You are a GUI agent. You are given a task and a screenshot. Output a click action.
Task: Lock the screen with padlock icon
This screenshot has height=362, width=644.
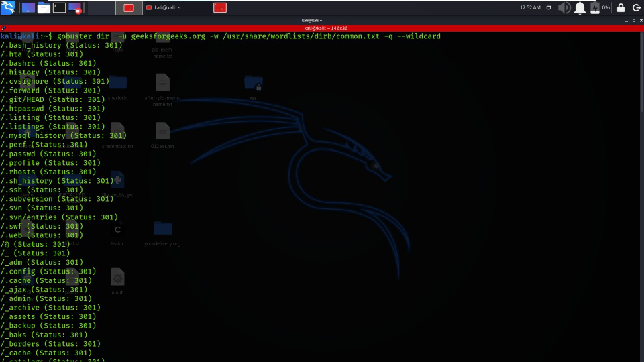point(621,8)
